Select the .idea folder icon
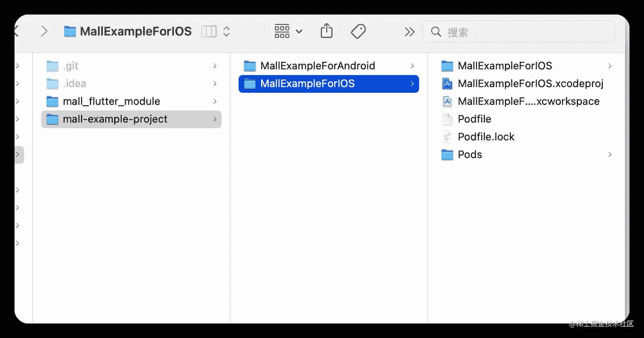644x338 pixels. click(x=52, y=83)
